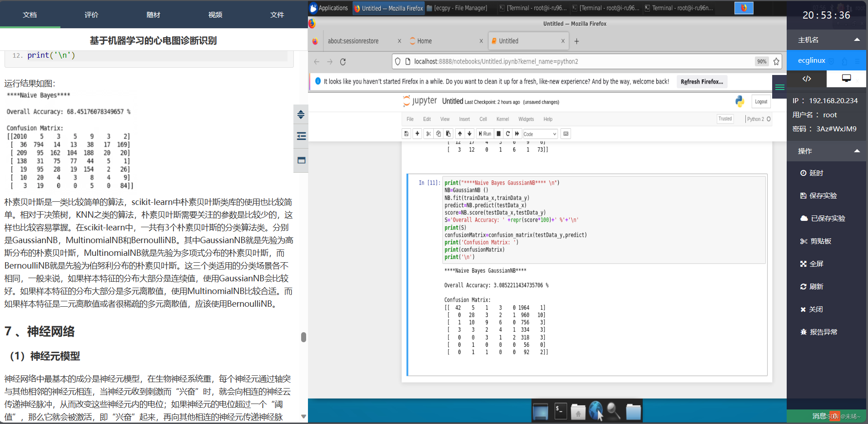868x424 pixels.
Task: Move selected cell down
Action: pos(470,134)
